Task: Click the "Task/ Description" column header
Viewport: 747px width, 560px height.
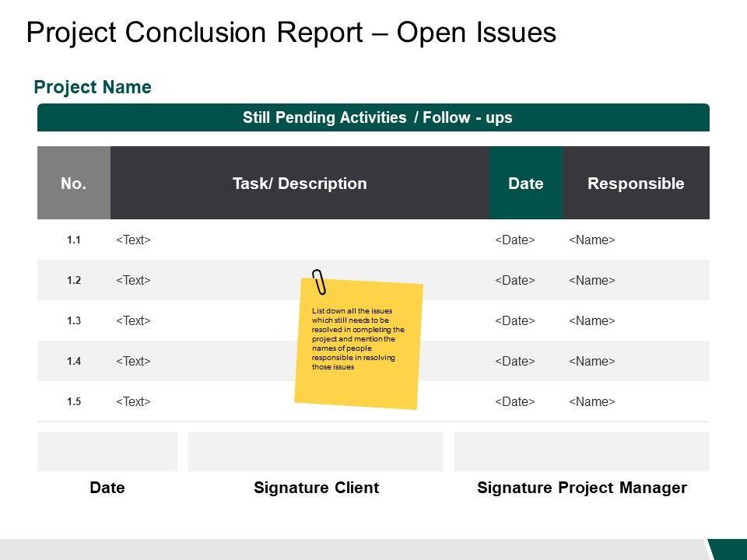Action: click(x=300, y=184)
